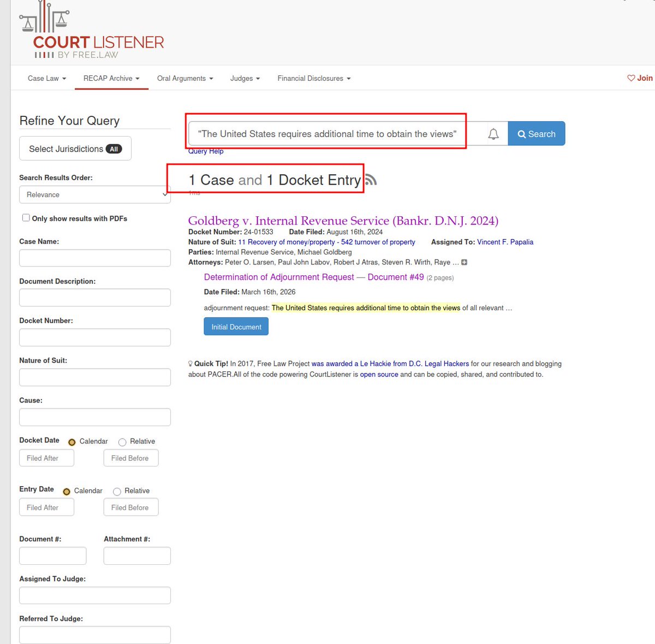Screen dimensions: 655x644
Task: Open the Financial Disclosures menu
Action: click(314, 78)
